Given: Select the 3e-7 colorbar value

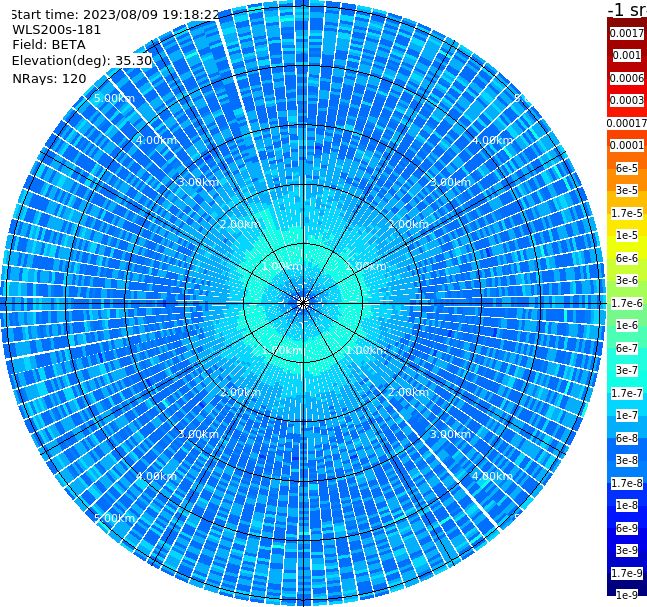Looking at the screenshot, I should coord(627,370).
